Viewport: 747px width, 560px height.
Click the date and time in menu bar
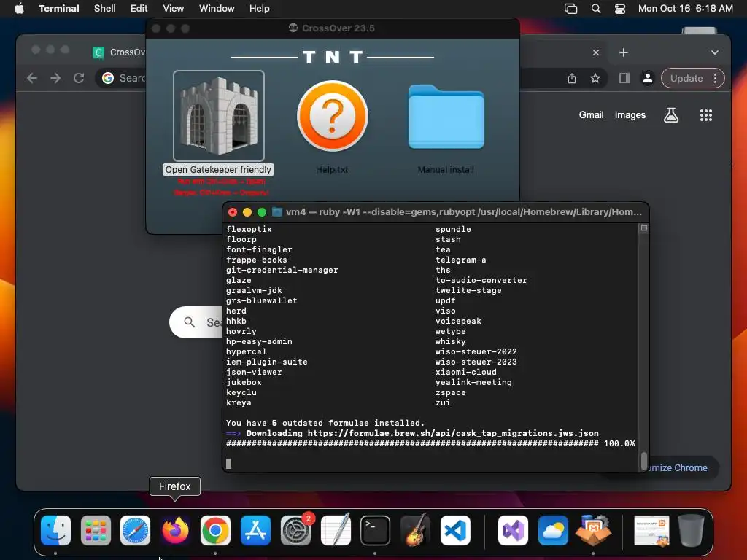click(686, 8)
